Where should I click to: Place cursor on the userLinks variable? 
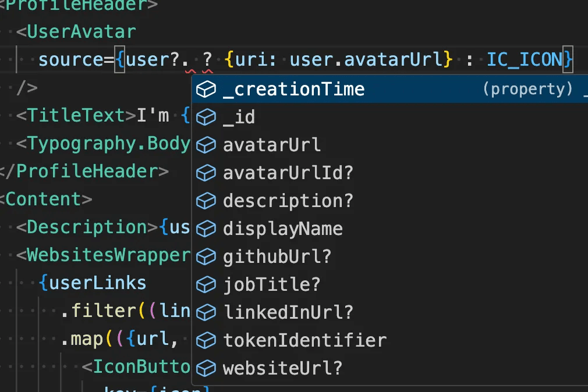click(x=97, y=283)
